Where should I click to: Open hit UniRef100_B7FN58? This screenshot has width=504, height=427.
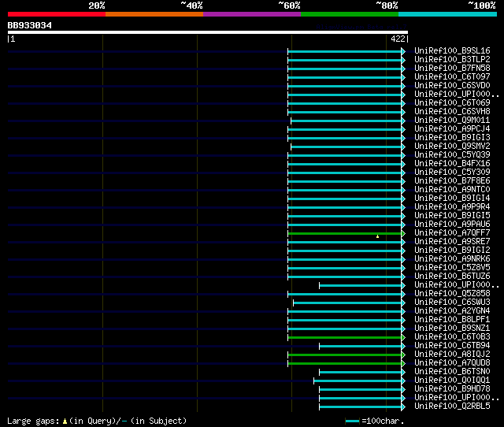(452, 68)
